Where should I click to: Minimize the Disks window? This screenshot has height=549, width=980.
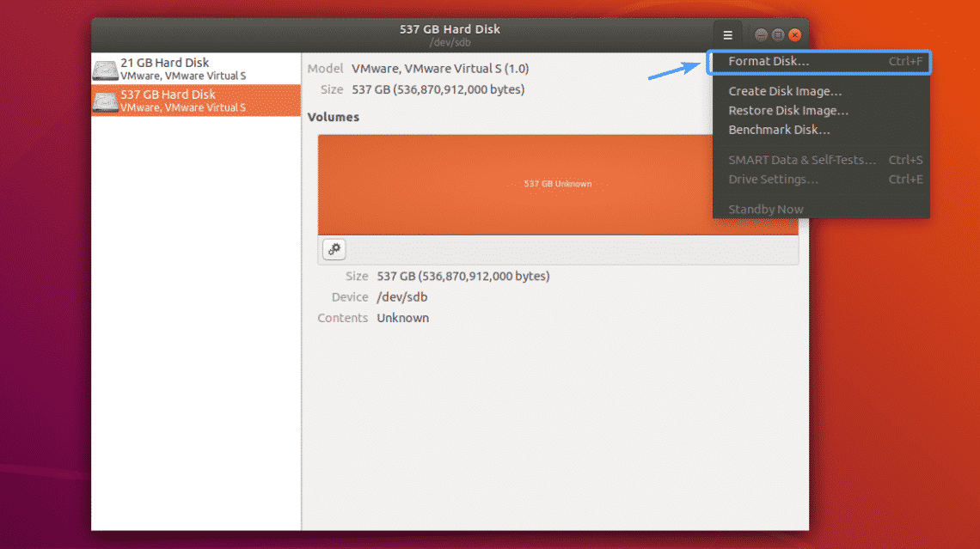coord(761,35)
